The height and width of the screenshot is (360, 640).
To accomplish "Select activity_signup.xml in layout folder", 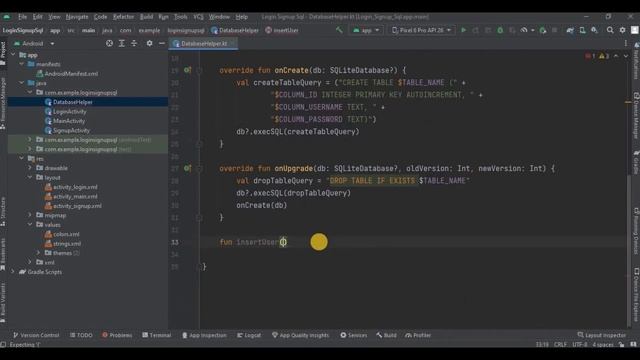I will coord(77,206).
